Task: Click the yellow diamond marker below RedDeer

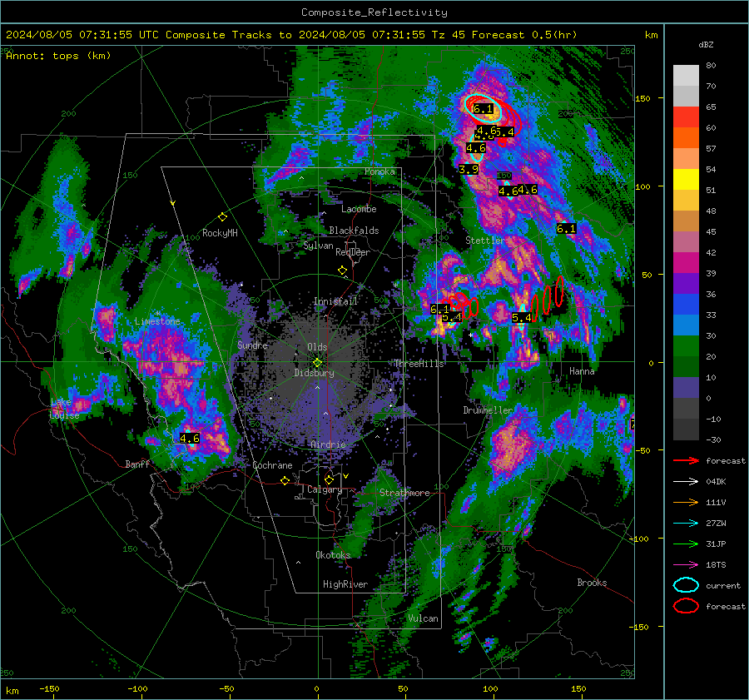Action: [342, 271]
